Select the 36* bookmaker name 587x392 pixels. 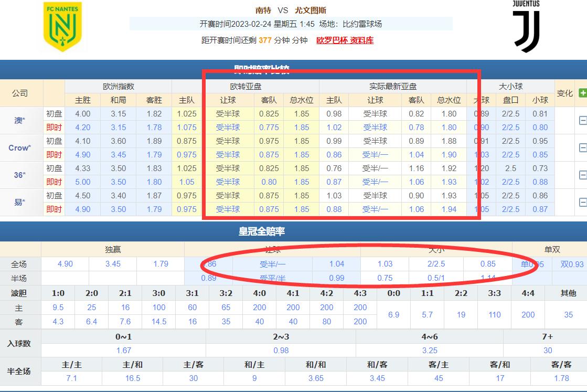20,175
